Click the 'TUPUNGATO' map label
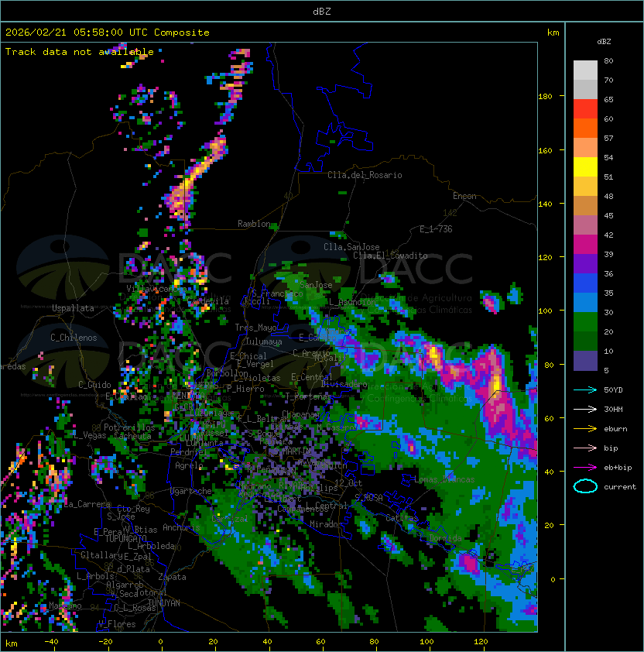Viewport: 644px width, 652px height. tap(125, 539)
